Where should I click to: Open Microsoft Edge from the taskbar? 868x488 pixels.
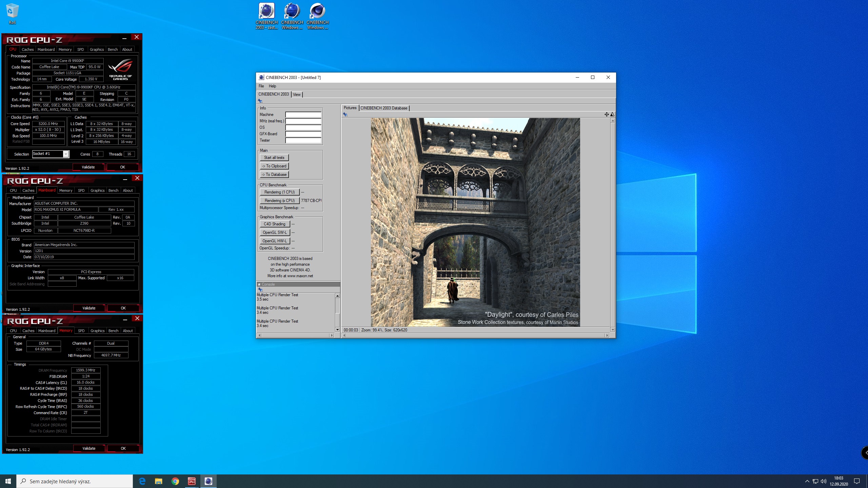142,481
